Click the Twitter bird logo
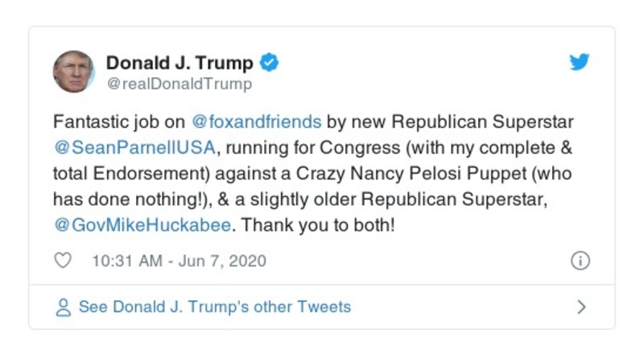This screenshot has width=644, height=358. click(580, 62)
